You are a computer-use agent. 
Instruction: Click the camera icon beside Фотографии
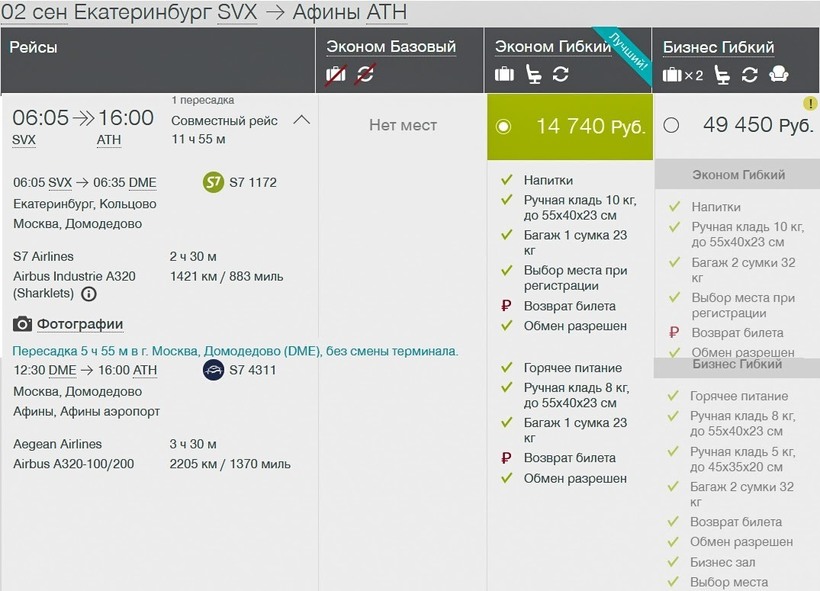[x=22, y=324]
